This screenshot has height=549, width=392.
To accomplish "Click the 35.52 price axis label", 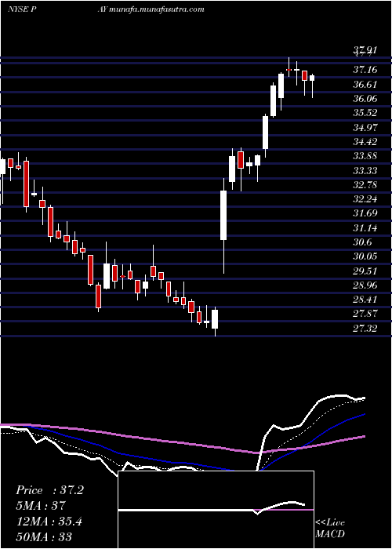I will 365,113.
